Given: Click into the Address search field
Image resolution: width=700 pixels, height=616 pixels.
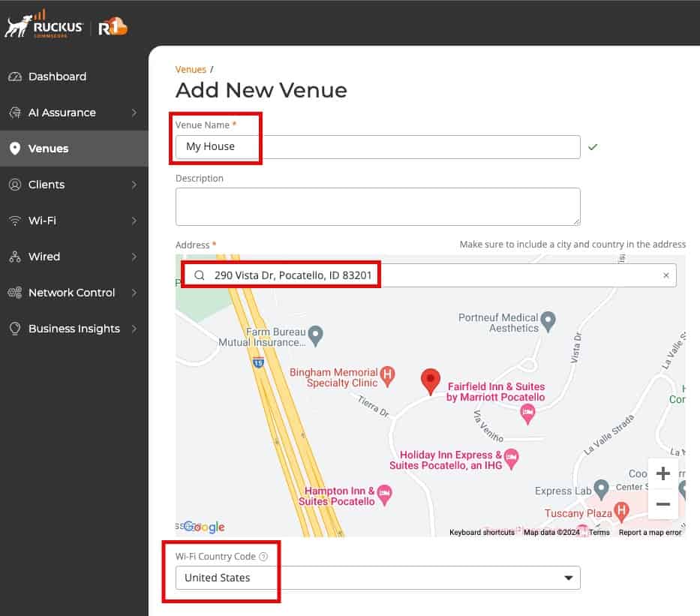Looking at the screenshot, I should [x=431, y=275].
